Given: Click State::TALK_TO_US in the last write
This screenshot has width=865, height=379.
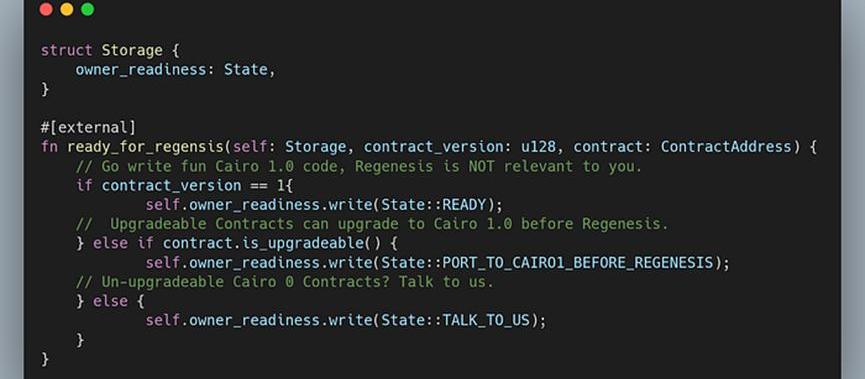Looking at the screenshot, I should 455,321.
